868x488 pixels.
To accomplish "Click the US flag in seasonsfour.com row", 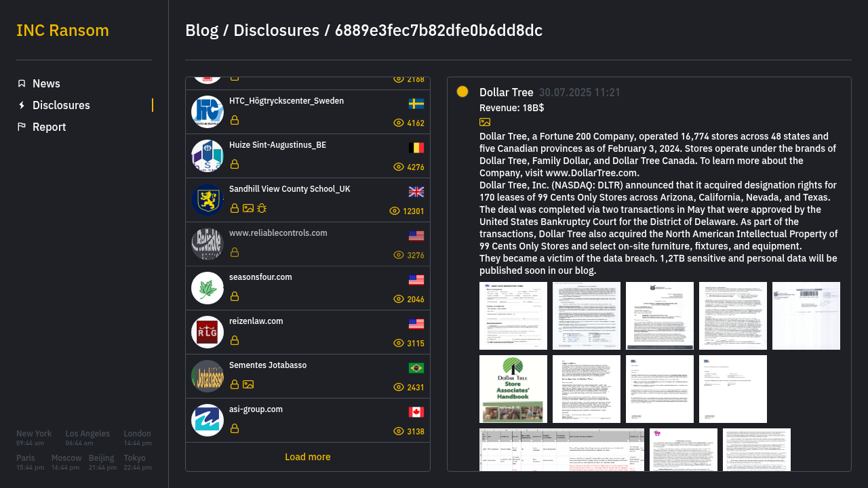I will pyautogui.click(x=416, y=280).
